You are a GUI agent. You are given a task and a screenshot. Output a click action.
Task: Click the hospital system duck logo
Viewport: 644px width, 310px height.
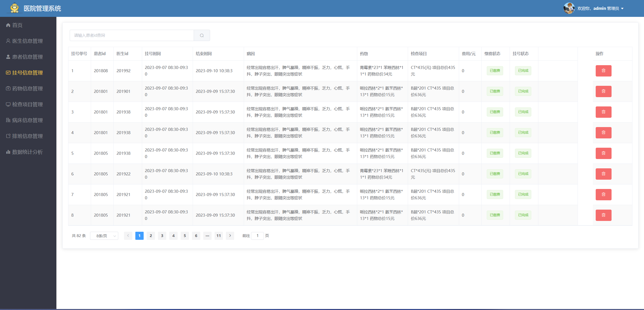click(x=15, y=8)
